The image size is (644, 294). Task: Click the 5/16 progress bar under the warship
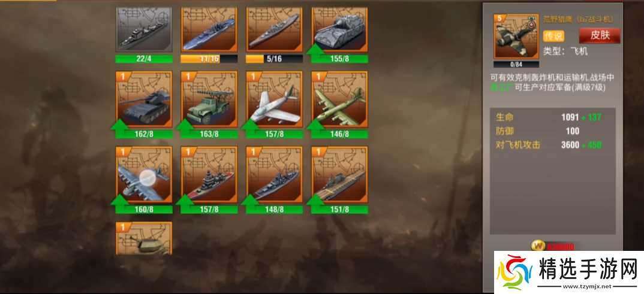275,59
